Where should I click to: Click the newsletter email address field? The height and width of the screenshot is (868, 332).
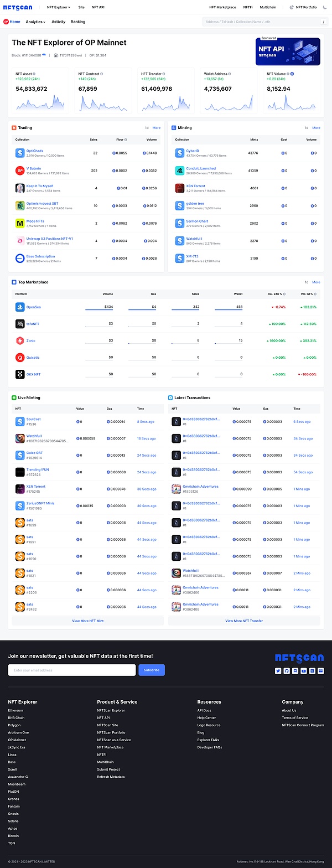click(x=72, y=670)
